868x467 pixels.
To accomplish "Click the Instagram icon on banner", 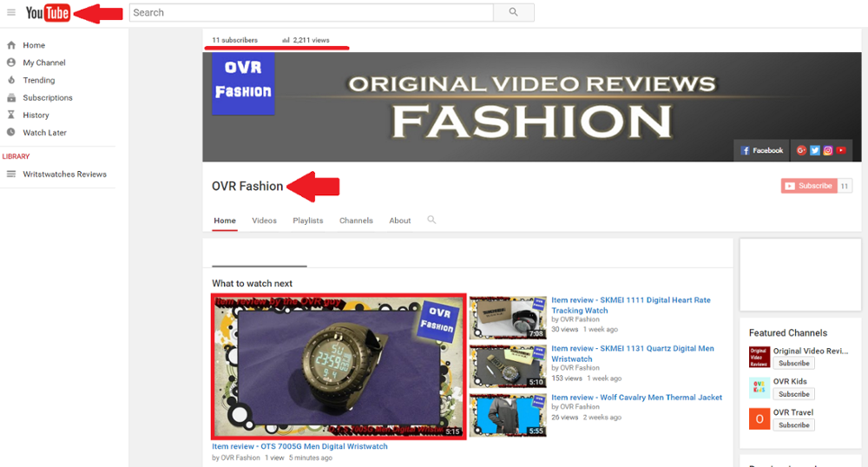I will coord(828,150).
